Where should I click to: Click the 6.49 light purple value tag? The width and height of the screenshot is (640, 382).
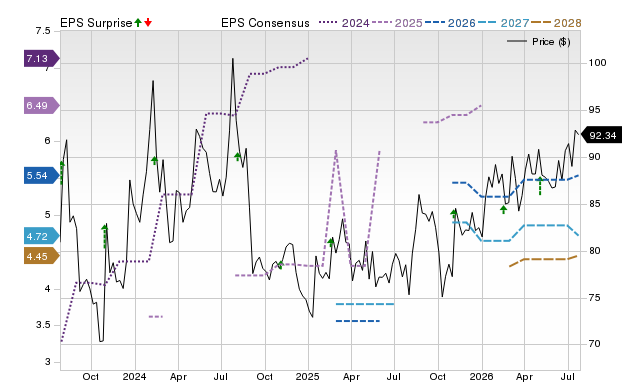[41, 106]
